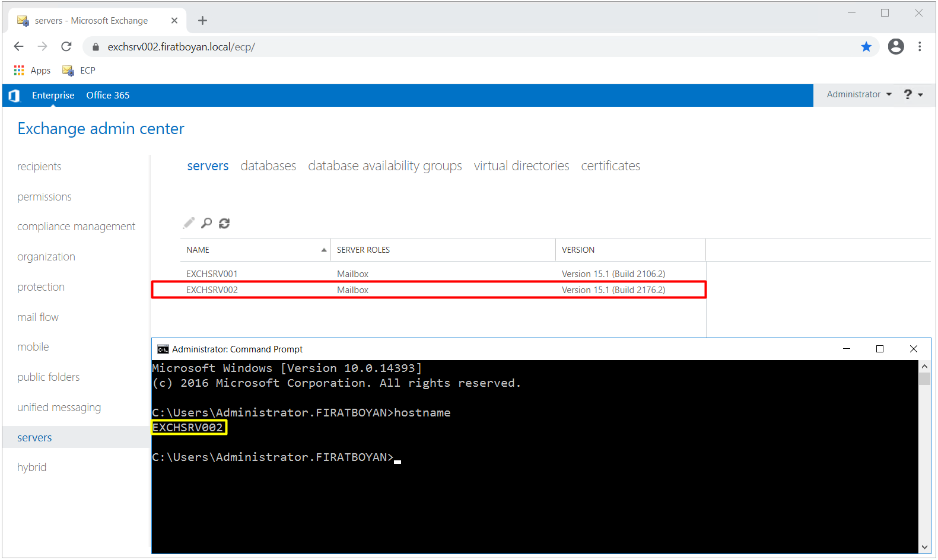Open Chrome's three-dot menu

[x=920, y=46]
